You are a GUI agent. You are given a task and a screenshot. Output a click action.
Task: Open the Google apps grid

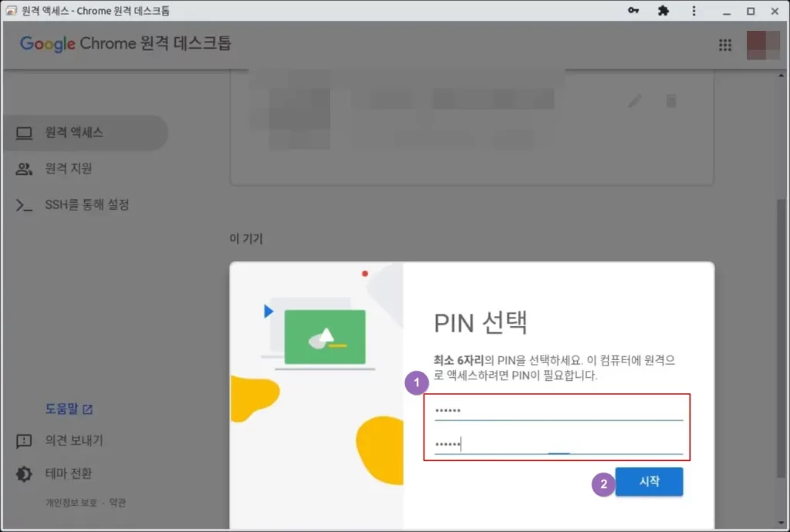point(724,45)
